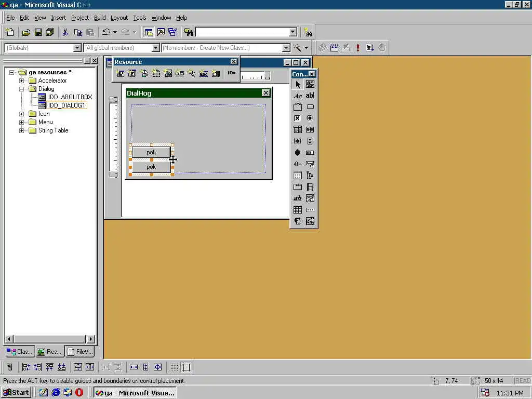Click the Find in Files binoculars icon

(x=189, y=32)
